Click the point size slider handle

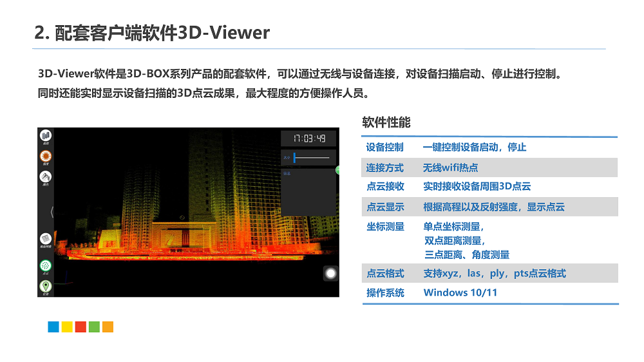point(294,157)
